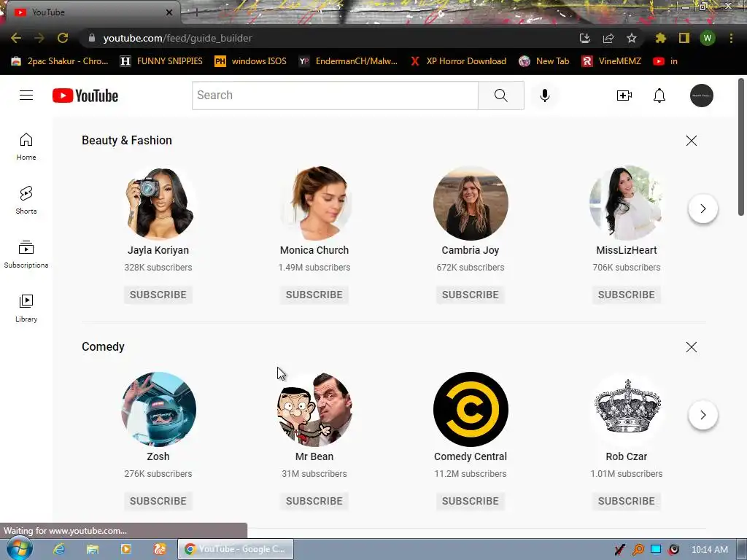Go to Home in the sidebar
The width and height of the screenshot is (747, 560).
[26, 146]
